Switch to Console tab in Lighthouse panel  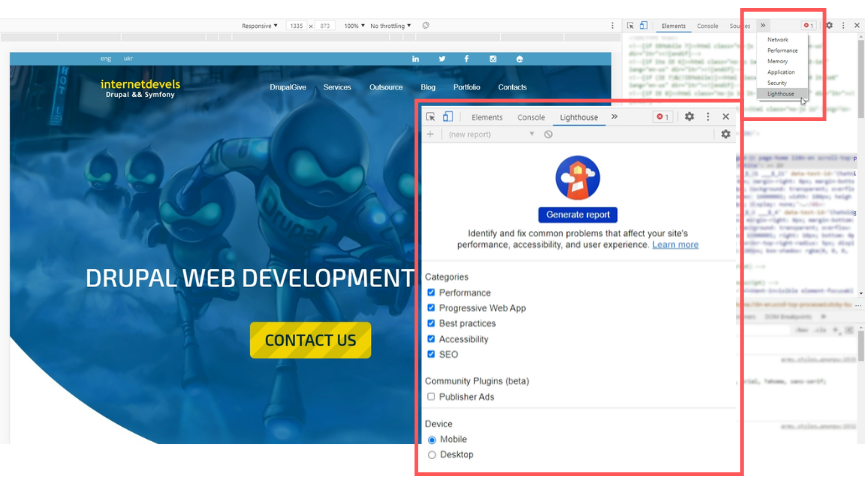click(531, 117)
